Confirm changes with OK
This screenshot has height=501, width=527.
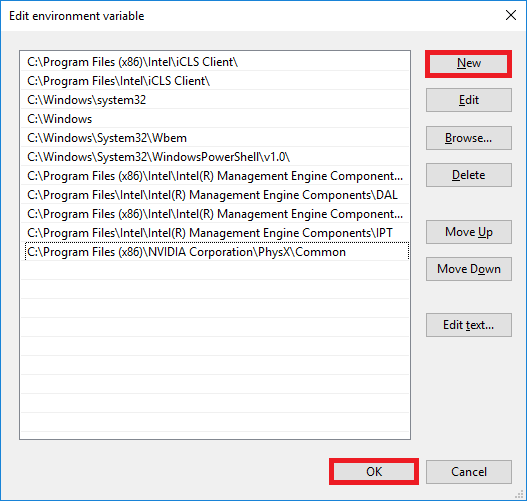tap(374, 472)
